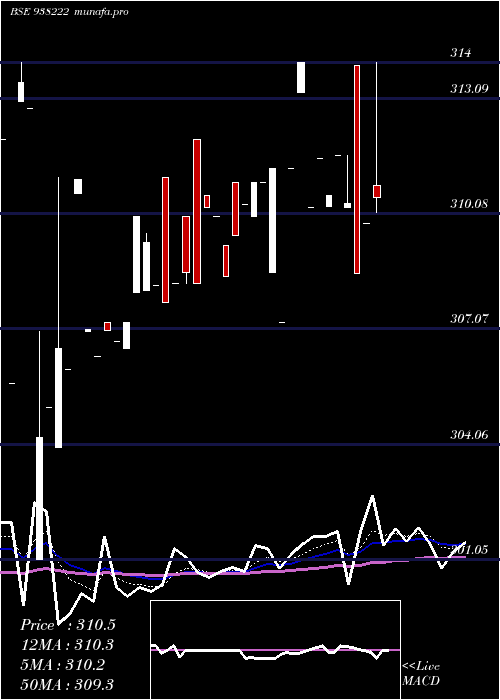Screen dimensions: 500x700
Task: Click the '12MA : 310.3' value
Action: pos(67,645)
